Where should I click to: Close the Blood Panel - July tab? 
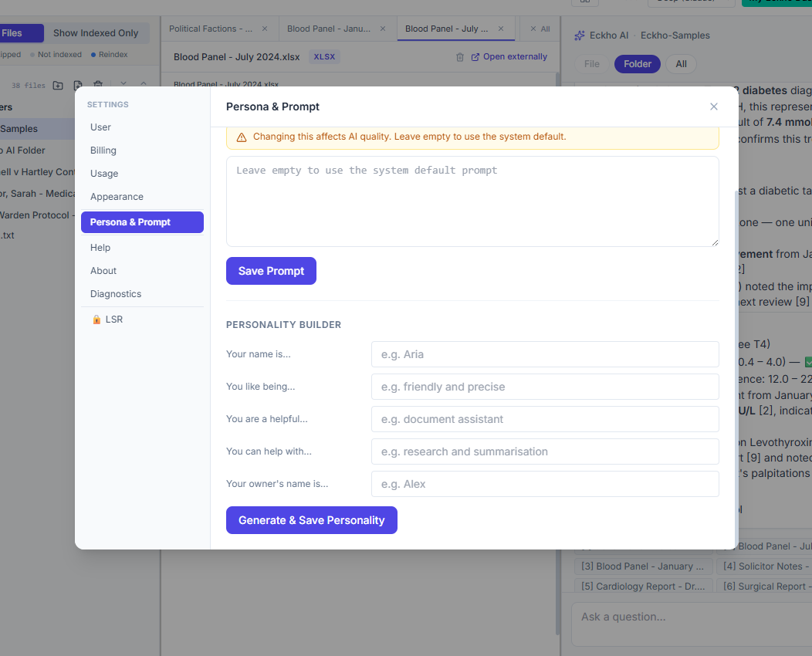coord(501,29)
